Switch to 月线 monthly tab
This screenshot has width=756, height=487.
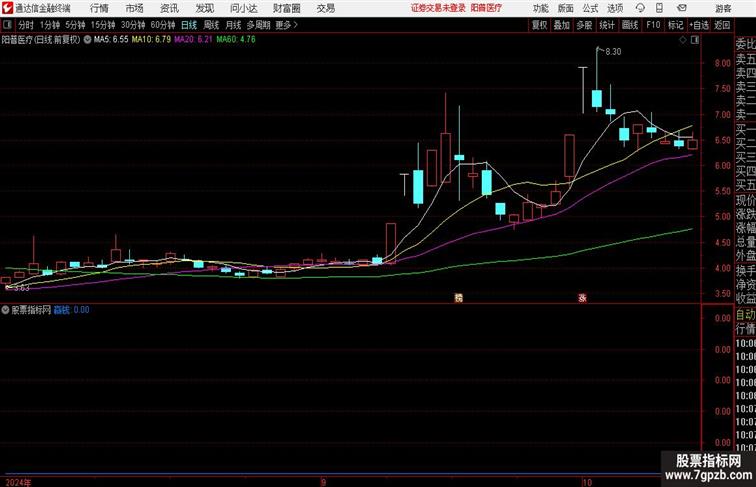(x=233, y=25)
